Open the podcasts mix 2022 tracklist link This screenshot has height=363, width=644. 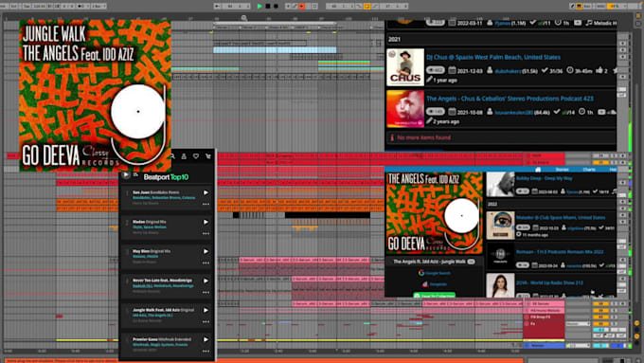tap(560, 251)
